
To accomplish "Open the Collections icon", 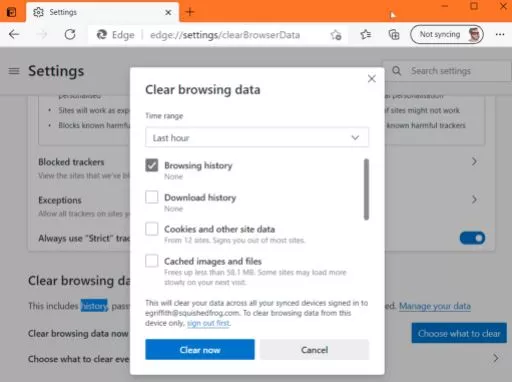I will pyautogui.click(x=394, y=34).
